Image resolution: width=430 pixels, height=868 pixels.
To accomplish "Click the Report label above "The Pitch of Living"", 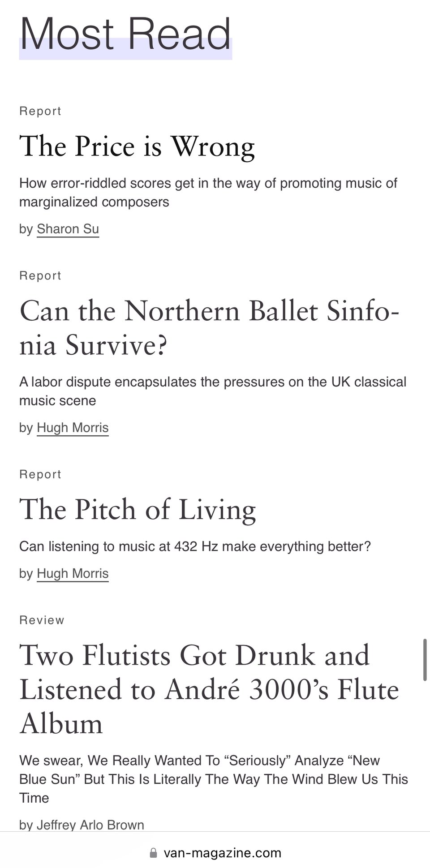I will click(40, 474).
